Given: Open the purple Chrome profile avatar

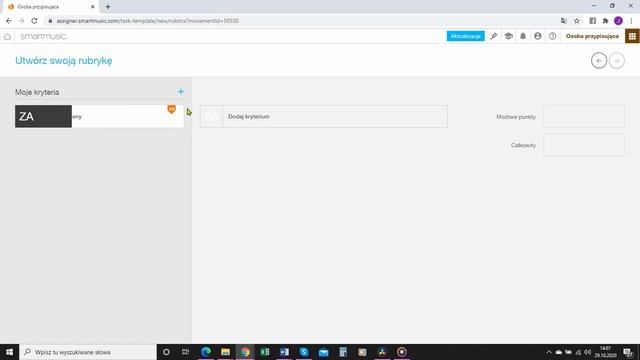Looking at the screenshot, I should (x=618, y=21).
